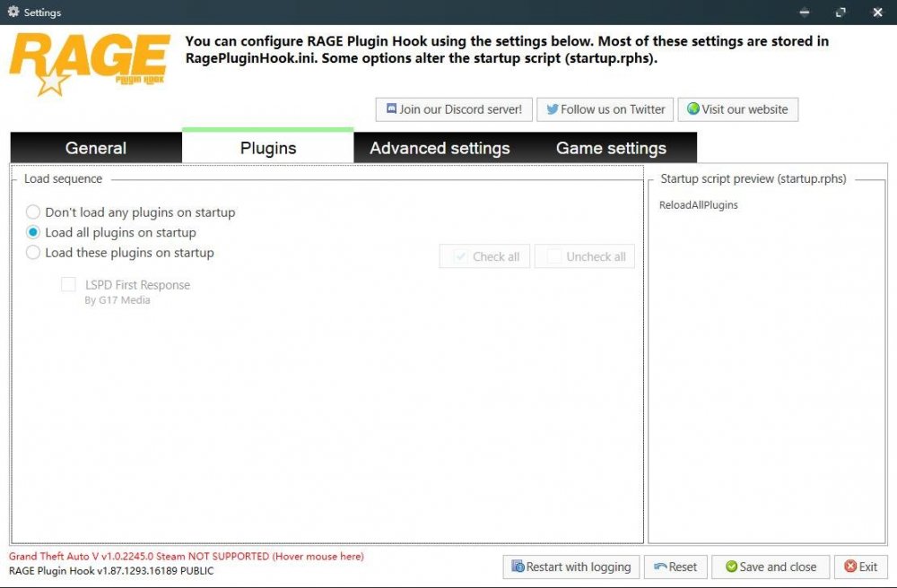Click the Uncheck all button

coord(585,256)
